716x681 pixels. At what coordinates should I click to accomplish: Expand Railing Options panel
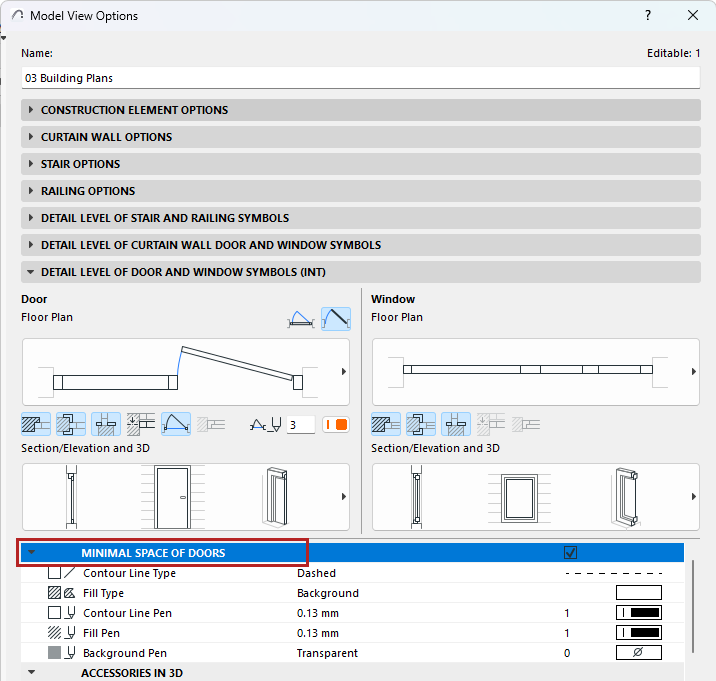click(x=361, y=191)
